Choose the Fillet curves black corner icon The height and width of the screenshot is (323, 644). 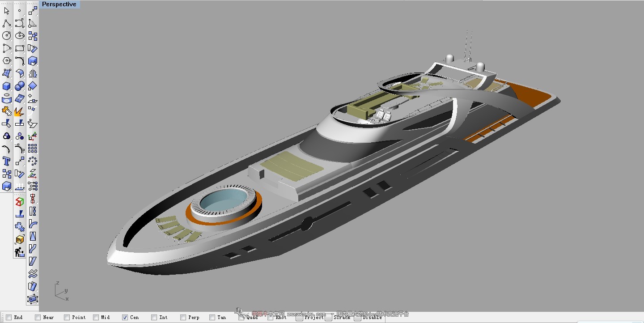(x=20, y=61)
